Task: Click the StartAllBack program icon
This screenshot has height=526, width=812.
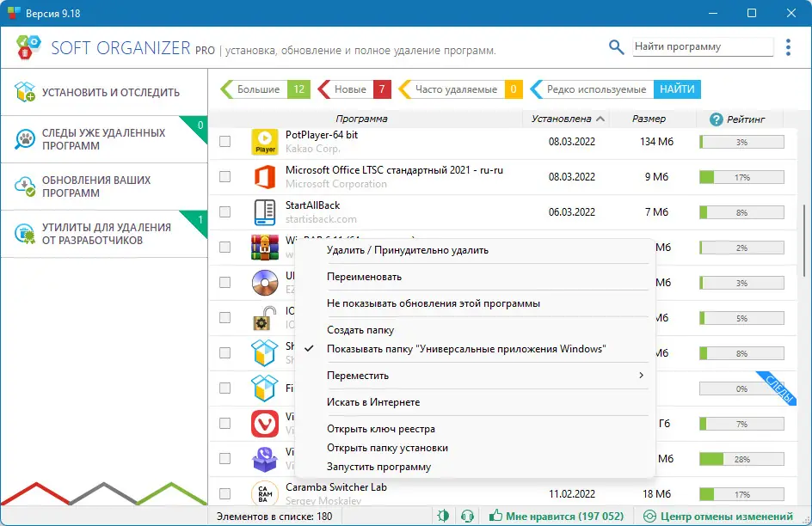Action: coord(265,212)
